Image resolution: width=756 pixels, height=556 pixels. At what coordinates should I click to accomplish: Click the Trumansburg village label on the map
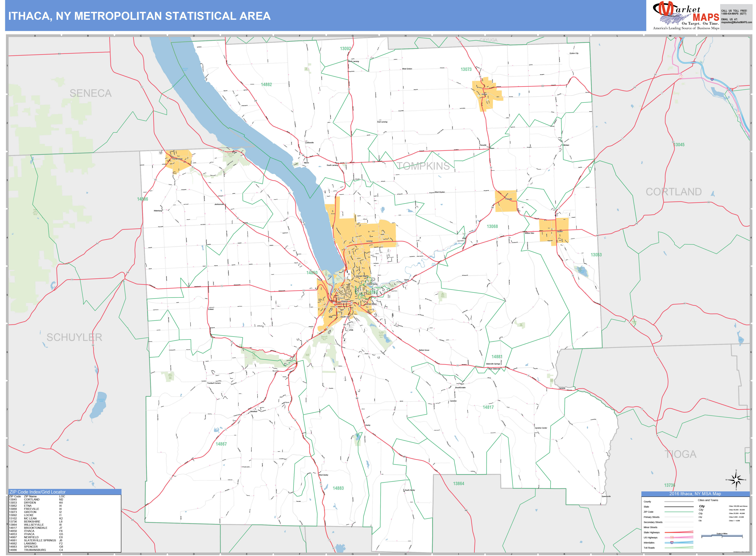(177, 159)
